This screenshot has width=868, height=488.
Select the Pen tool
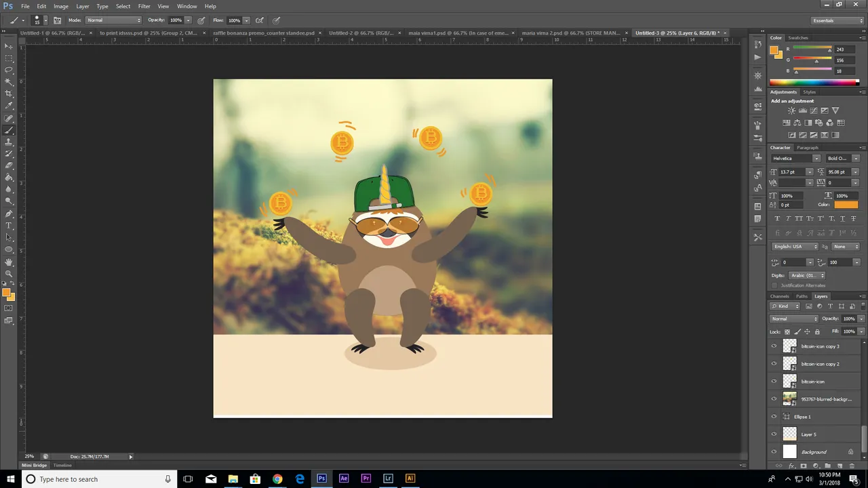(9, 213)
